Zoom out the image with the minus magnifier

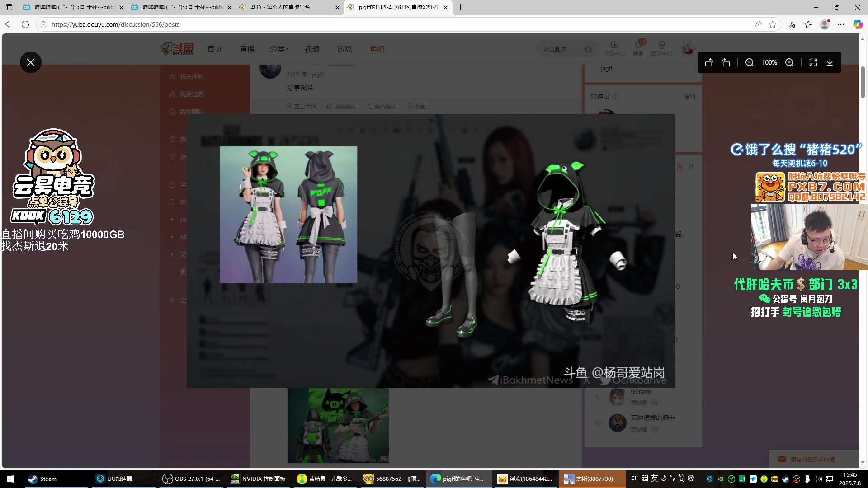[750, 62]
